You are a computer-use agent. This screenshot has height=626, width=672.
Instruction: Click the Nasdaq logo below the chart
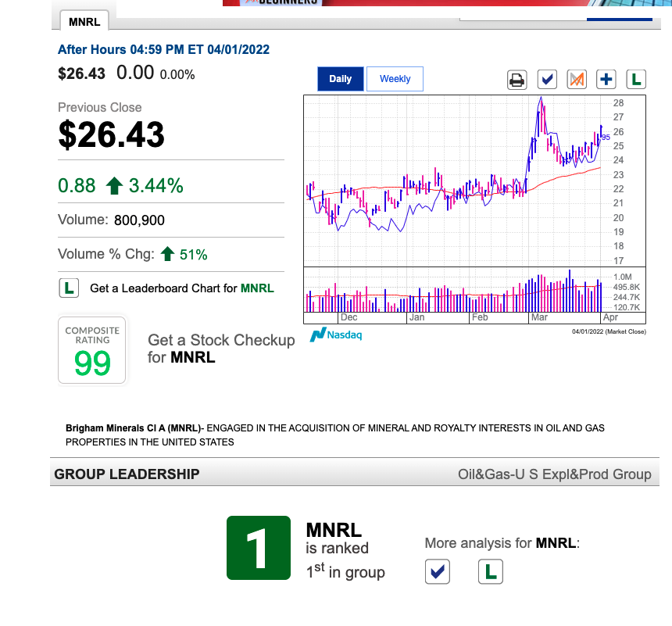[336, 334]
